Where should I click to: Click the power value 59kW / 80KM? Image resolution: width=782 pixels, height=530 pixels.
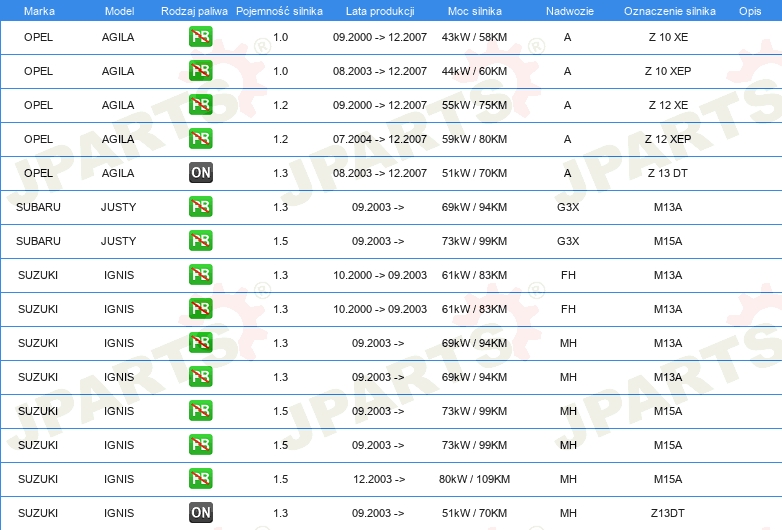pos(474,139)
